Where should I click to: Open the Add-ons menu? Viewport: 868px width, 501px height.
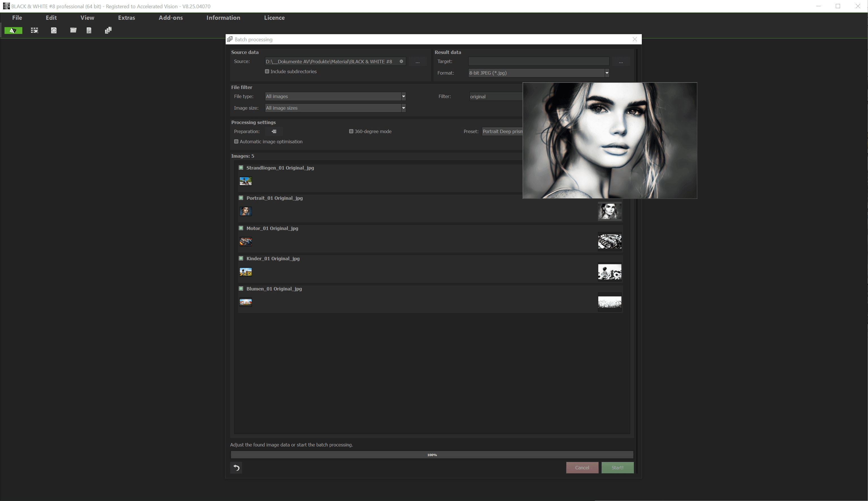171,18
